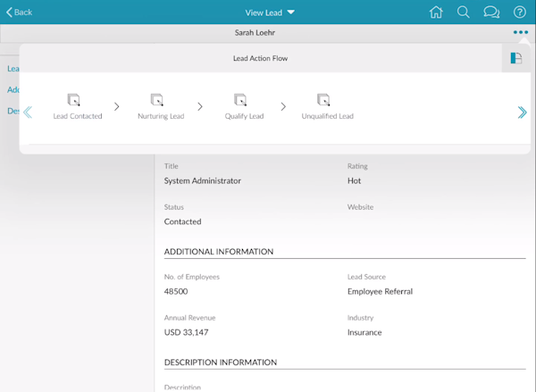Click the document icon beside Lead Action Flow
The image size is (536, 392).
tap(515, 58)
